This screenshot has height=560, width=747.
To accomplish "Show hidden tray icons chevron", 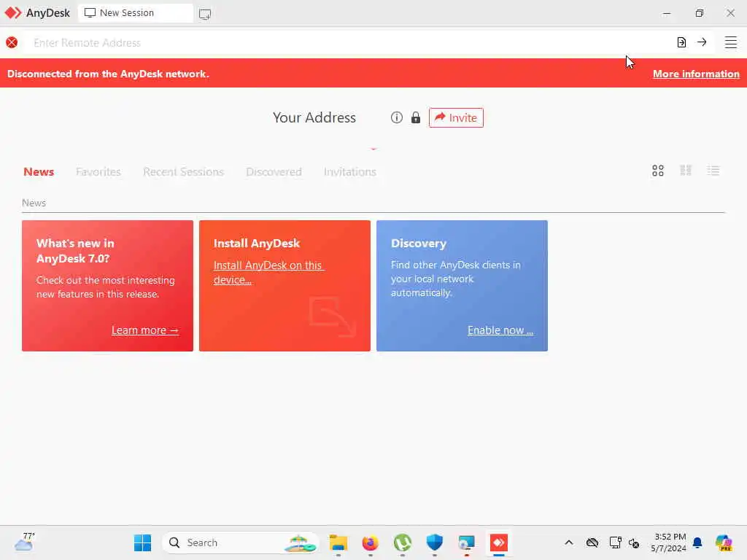I will [569, 542].
